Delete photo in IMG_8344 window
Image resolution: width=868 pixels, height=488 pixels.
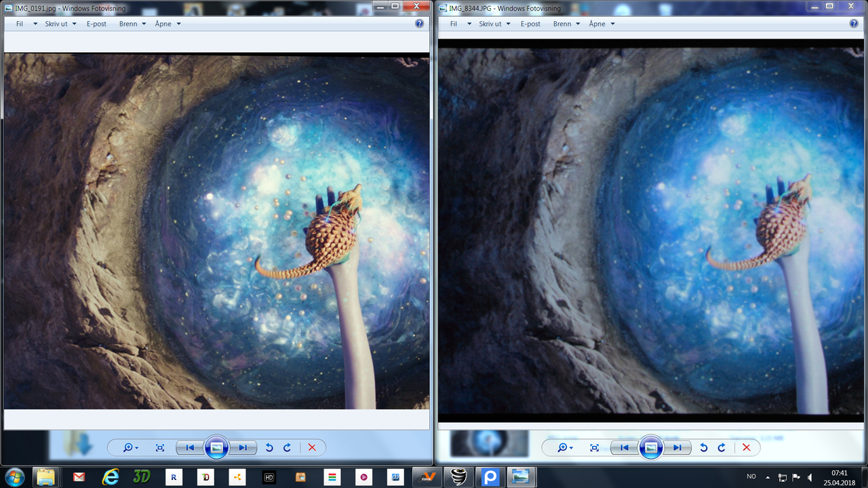click(746, 447)
